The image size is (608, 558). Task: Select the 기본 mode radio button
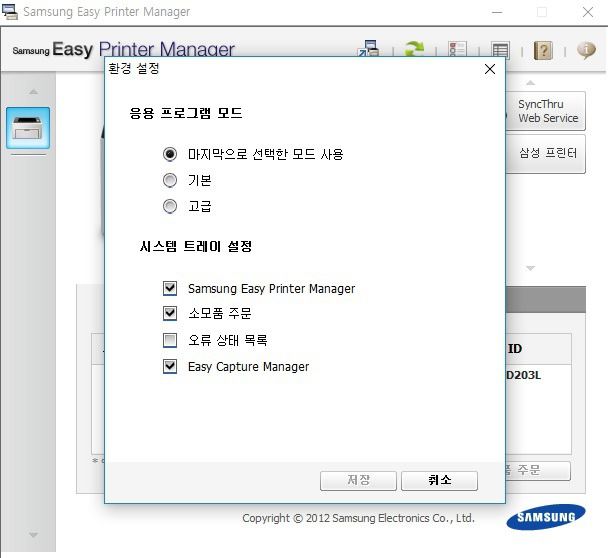(x=170, y=180)
